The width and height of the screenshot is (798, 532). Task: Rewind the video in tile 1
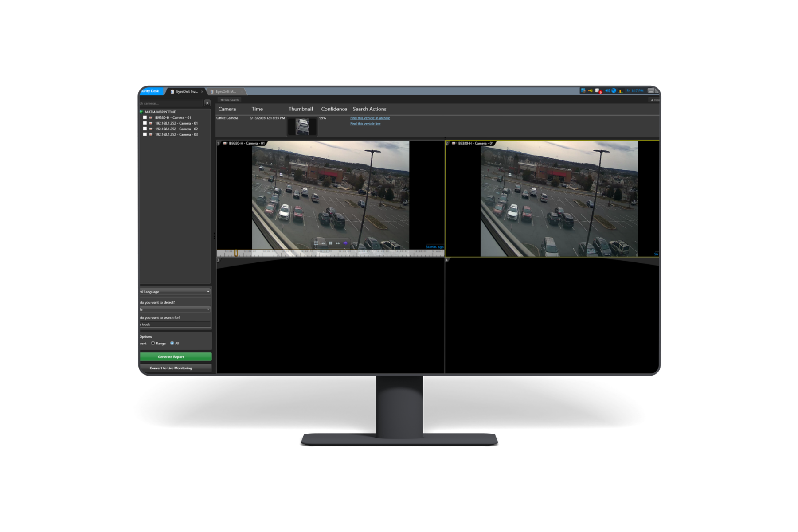(324, 243)
